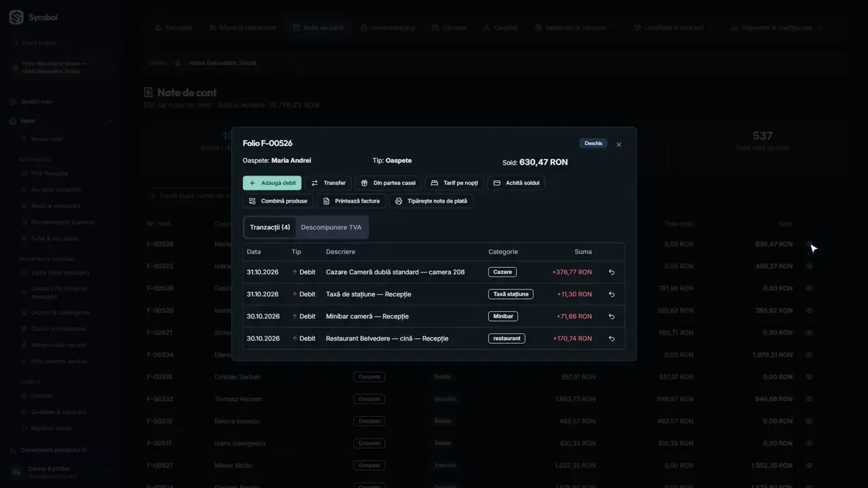Add a debit with Adaugă debit
Viewport: 868px width, 488px height.
pos(272,183)
